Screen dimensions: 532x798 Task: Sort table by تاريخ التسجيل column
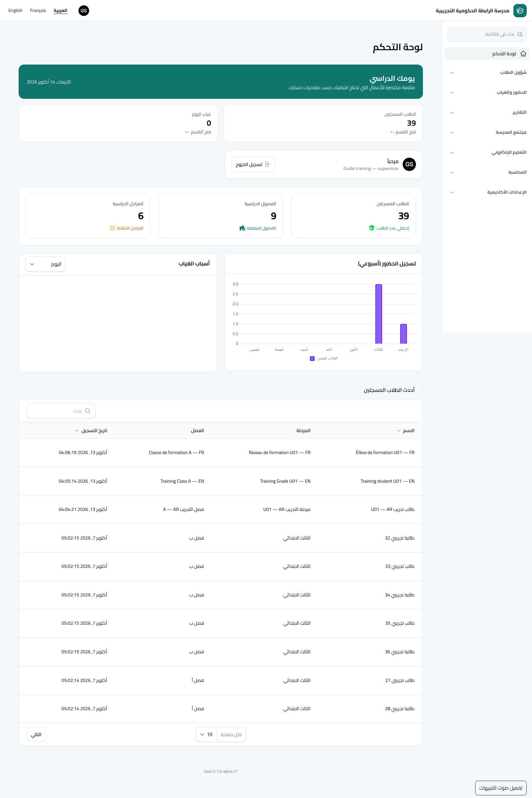coord(90,430)
